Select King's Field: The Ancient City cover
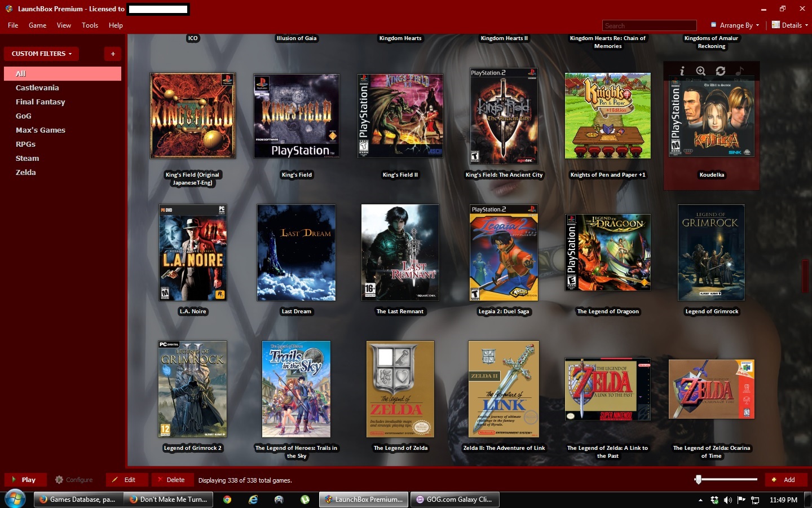 point(504,116)
